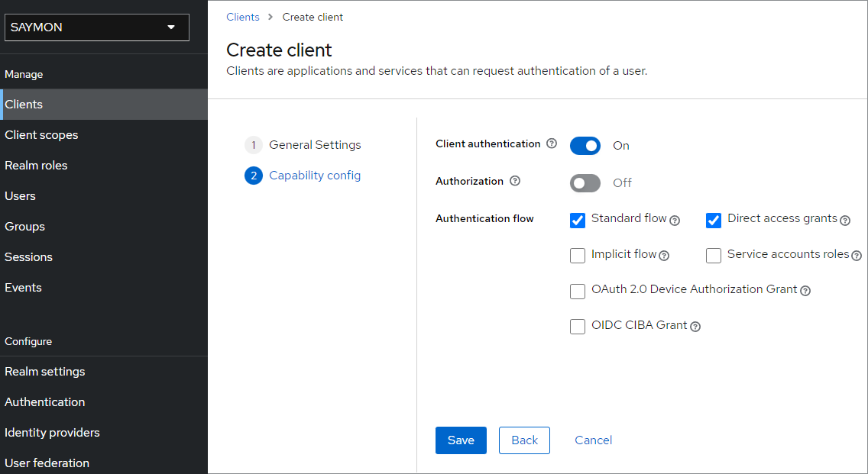The height and width of the screenshot is (474, 868).
Task: Show help for Implicit flow
Action: (x=664, y=256)
